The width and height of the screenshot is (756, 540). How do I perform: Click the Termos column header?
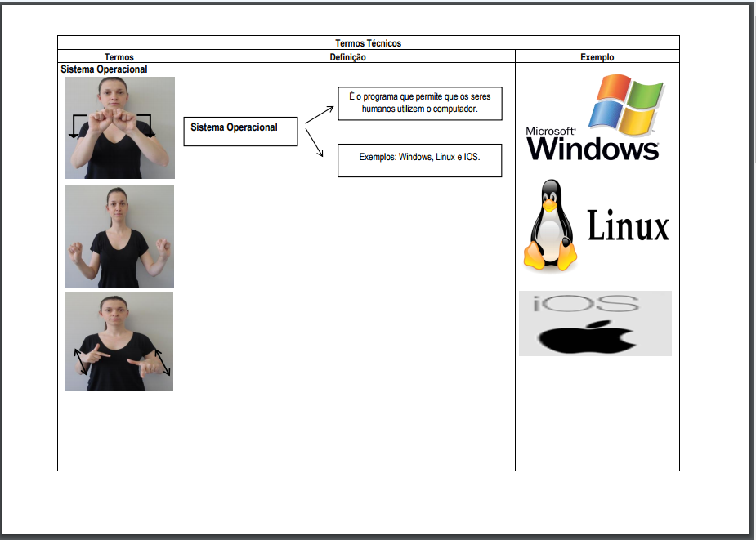pyautogui.click(x=119, y=57)
